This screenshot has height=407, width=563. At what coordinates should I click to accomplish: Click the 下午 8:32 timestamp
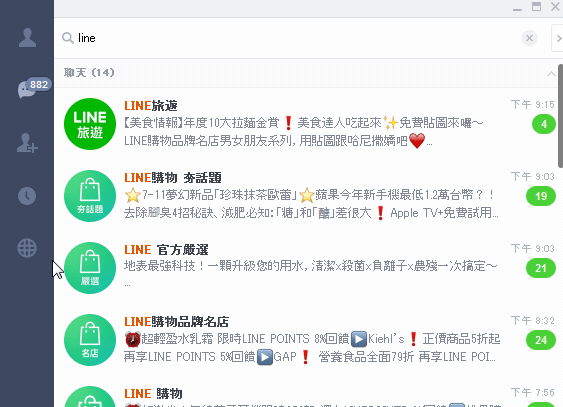[533, 320]
